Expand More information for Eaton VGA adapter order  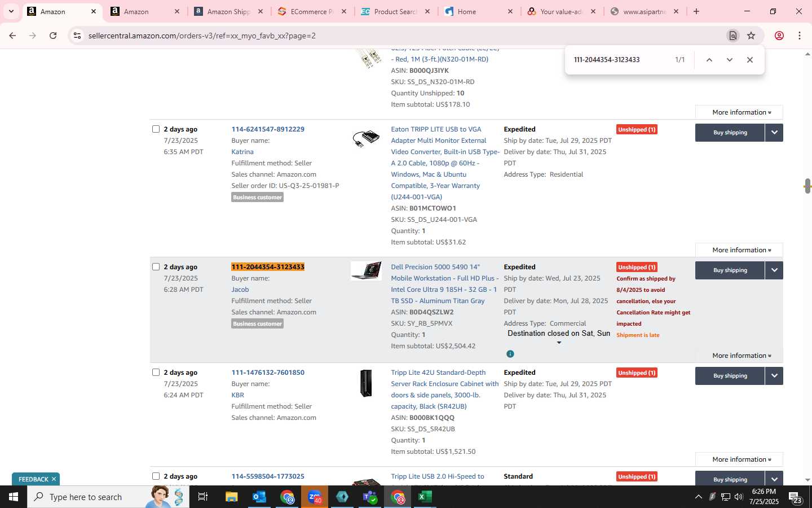click(739, 250)
